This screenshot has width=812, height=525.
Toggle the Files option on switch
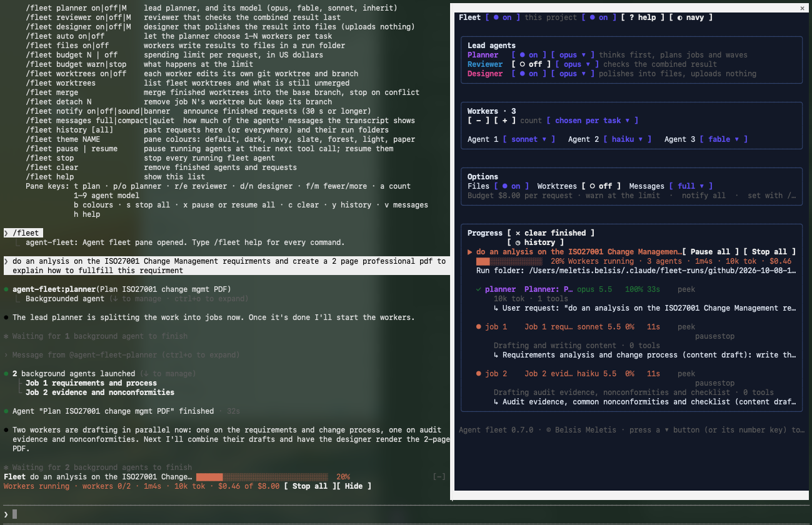tap(511, 186)
